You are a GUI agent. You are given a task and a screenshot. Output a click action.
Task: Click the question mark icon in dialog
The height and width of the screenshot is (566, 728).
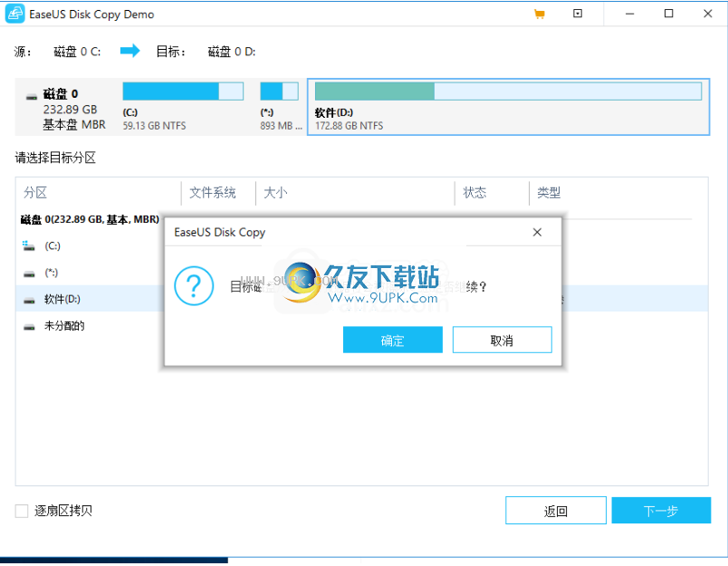pos(194,285)
